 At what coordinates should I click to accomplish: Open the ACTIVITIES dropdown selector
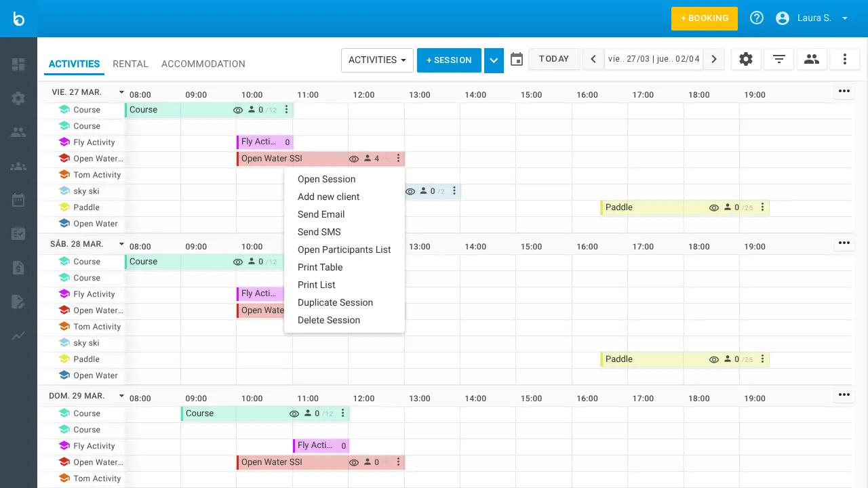pyautogui.click(x=377, y=60)
